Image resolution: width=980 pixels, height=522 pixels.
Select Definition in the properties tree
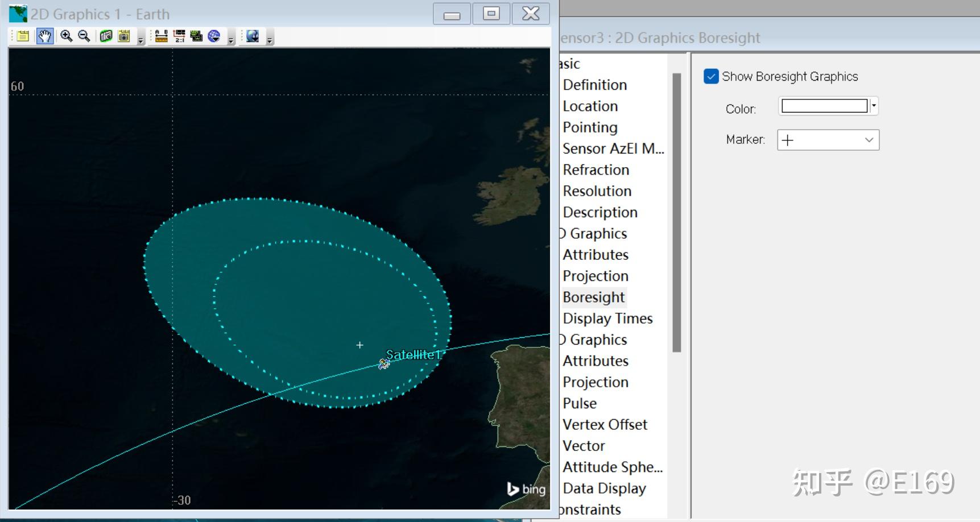click(x=595, y=85)
